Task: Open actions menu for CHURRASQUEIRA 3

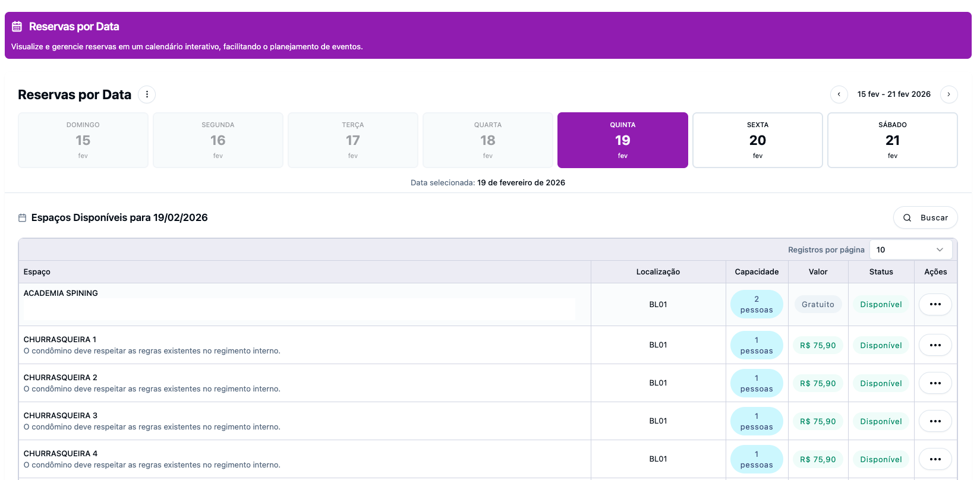Action: pyautogui.click(x=935, y=421)
